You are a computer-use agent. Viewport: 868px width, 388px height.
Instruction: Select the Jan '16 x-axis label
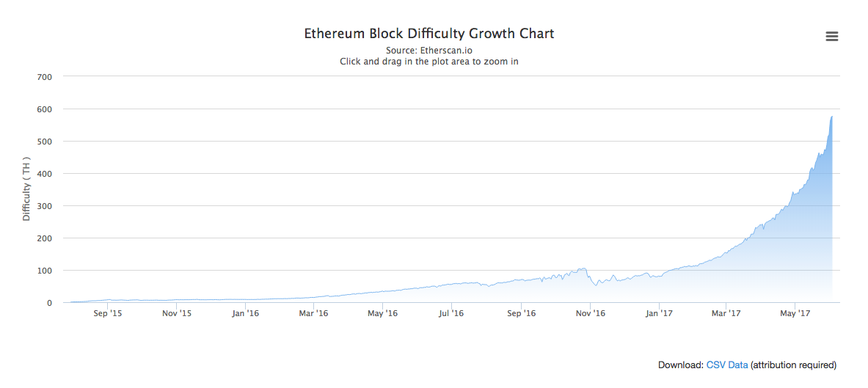(x=245, y=314)
